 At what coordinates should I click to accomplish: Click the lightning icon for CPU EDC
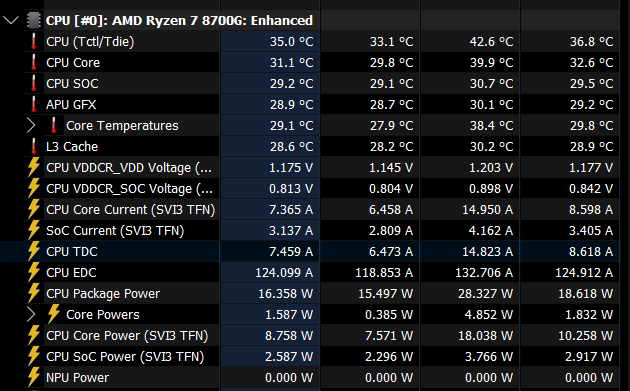click(34, 272)
